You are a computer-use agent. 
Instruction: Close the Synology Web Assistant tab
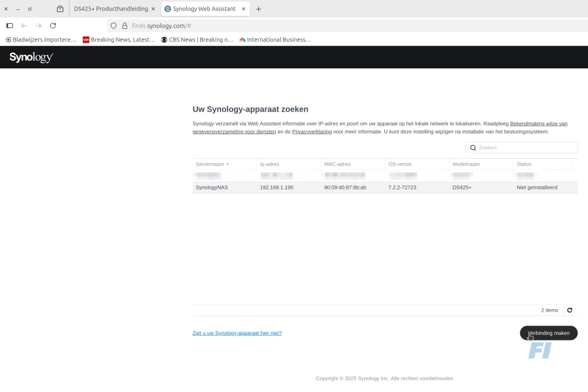click(x=243, y=9)
